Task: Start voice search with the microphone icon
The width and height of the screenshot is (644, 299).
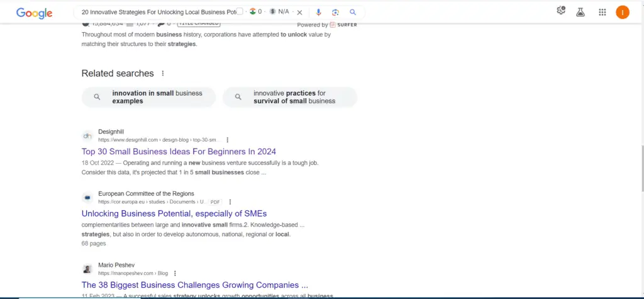Action: [318, 12]
